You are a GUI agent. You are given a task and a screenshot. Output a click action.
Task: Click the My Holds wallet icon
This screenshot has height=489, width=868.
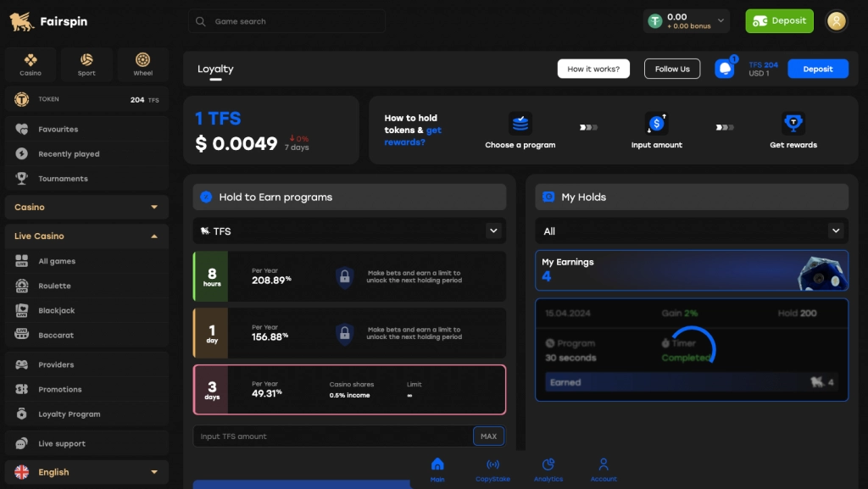[548, 197]
